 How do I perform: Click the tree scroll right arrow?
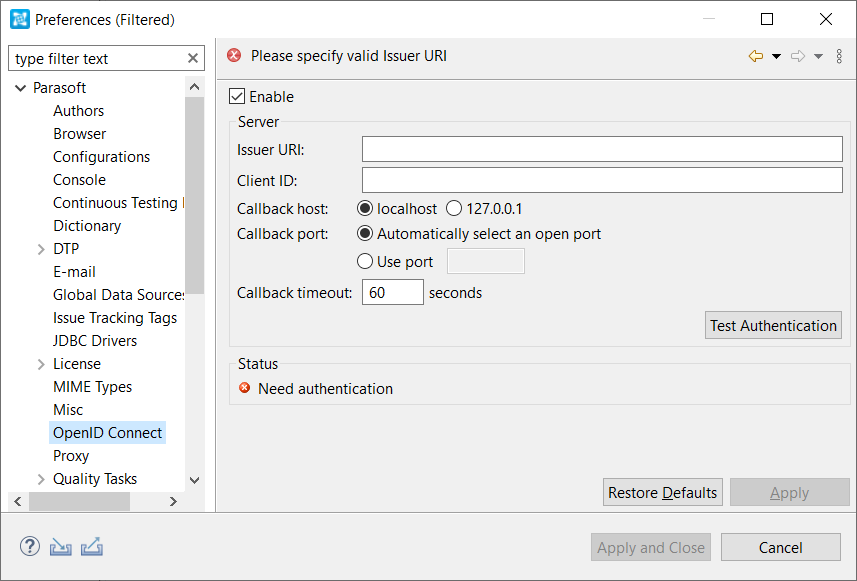point(173,501)
